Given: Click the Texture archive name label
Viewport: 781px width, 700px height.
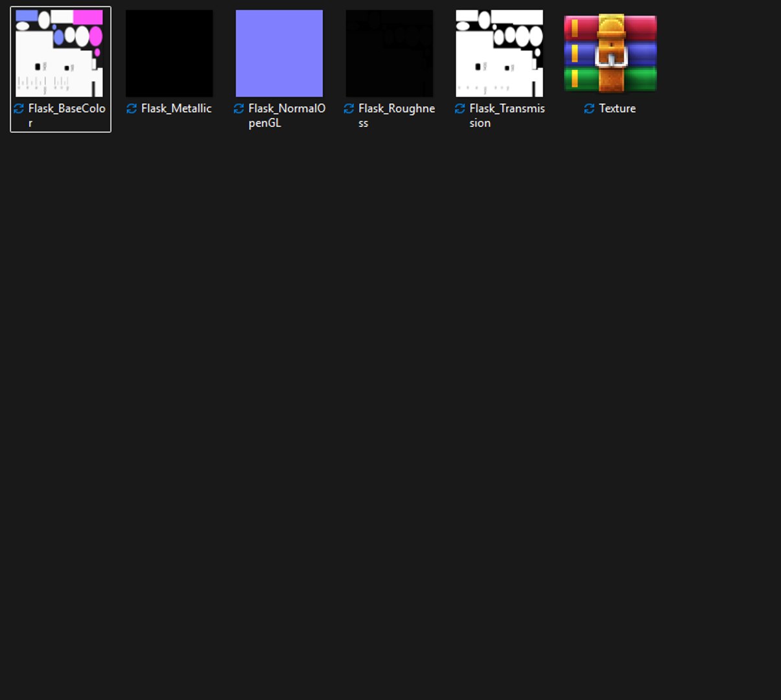Looking at the screenshot, I should click(617, 108).
